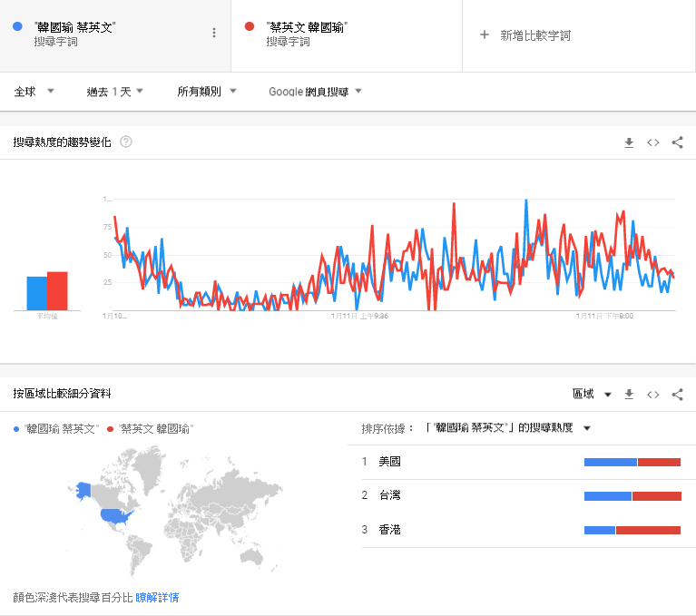Select the 蔡英文 韓國瑜 search term card

coord(347,35)
